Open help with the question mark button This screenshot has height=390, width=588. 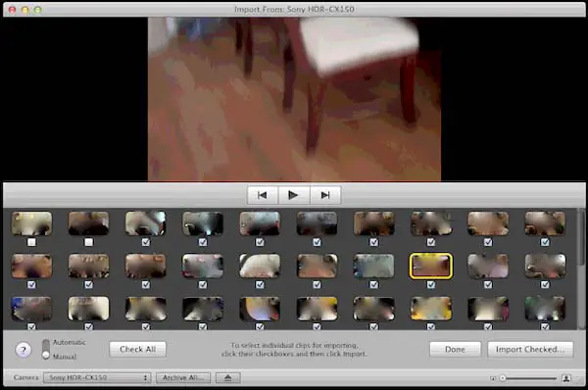coord(24,350)
